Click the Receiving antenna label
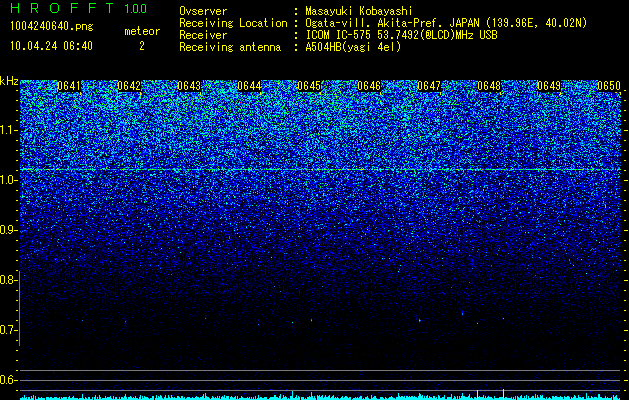Image resolution: width=629 pixels, height=400 pixels. click(x=230, y=47)
